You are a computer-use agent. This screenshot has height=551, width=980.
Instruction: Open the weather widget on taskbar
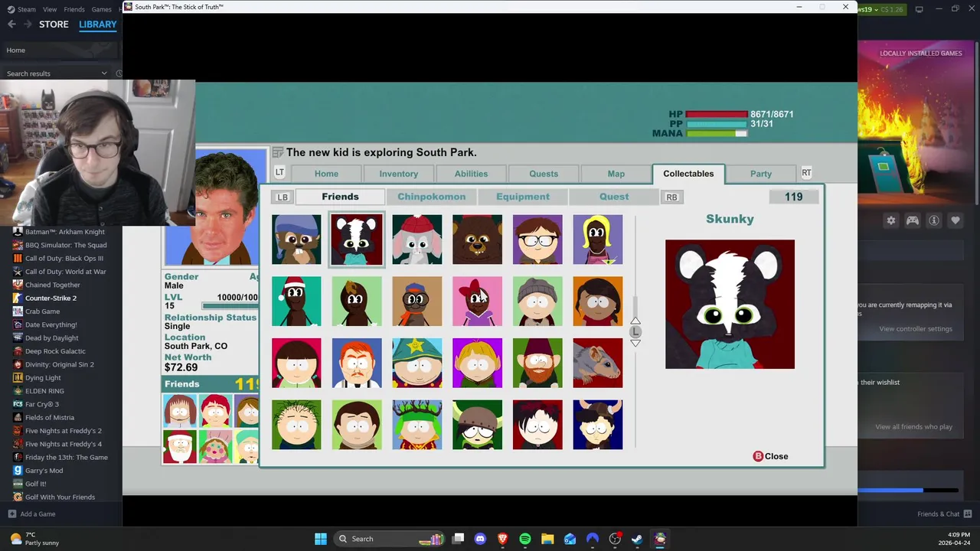[x=34, y=539]
